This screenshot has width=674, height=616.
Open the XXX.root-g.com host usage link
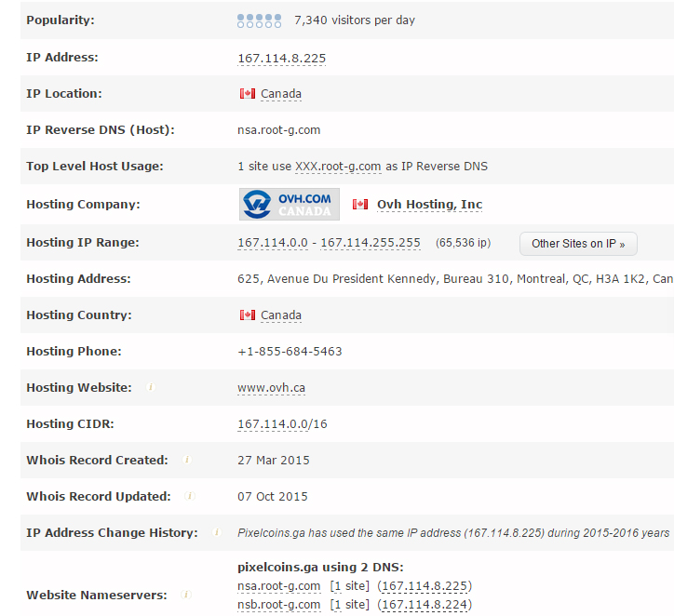click(338, 167)
